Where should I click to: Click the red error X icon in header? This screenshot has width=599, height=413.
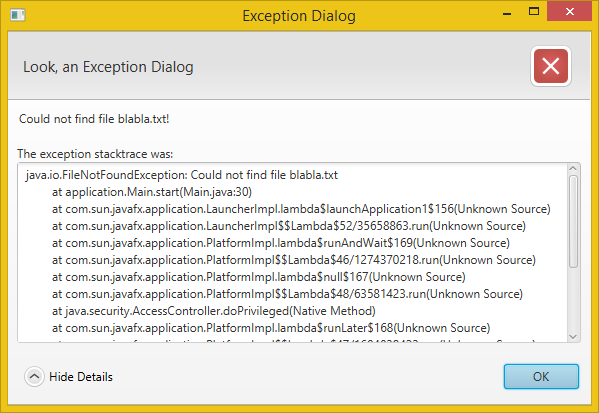[x=550, y=66]
